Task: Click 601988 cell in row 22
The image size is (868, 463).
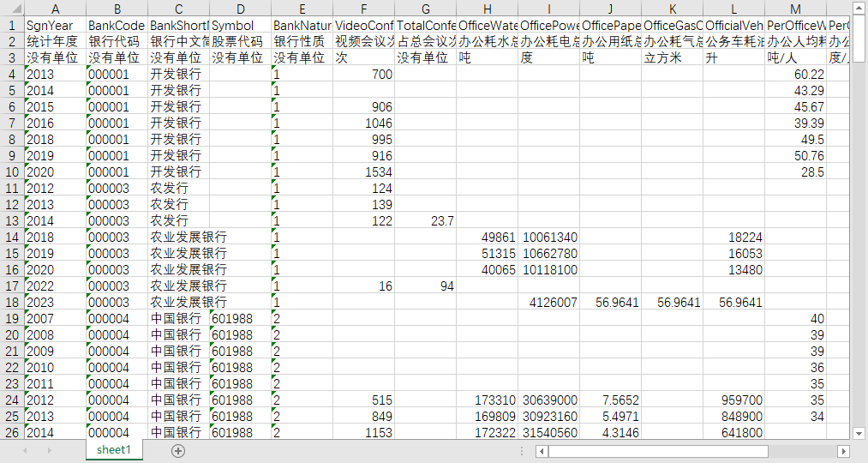Action: pyautogui.click(x=240, y=367)
